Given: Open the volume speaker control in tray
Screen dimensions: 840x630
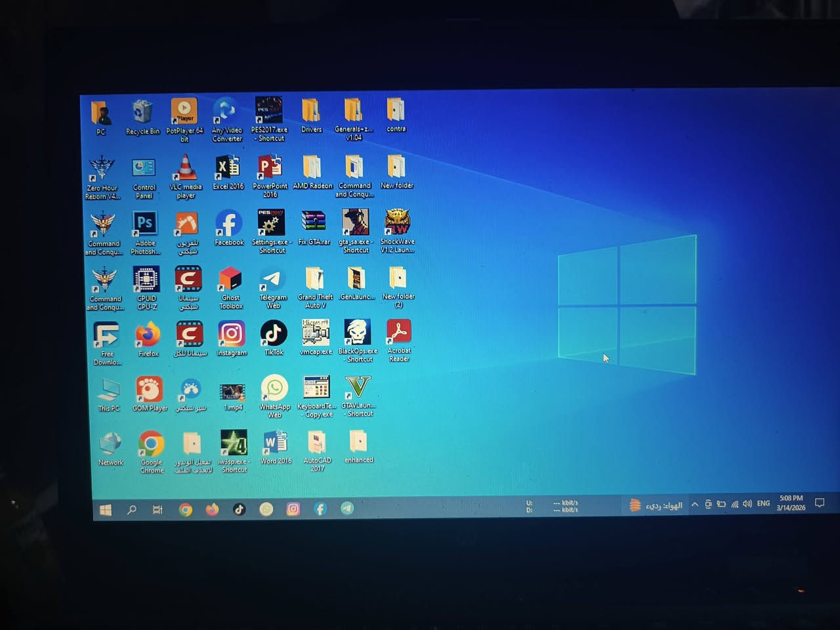Looking at the screenshot, I should point(747,504).
